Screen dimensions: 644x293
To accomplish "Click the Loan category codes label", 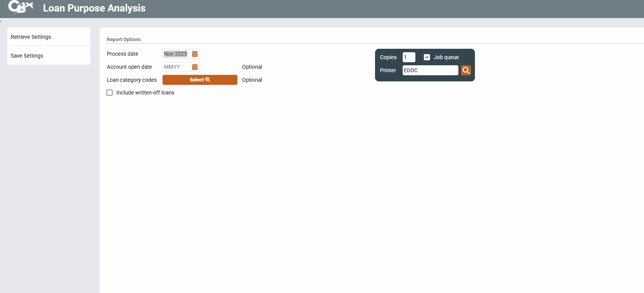I will coord(132,80).
